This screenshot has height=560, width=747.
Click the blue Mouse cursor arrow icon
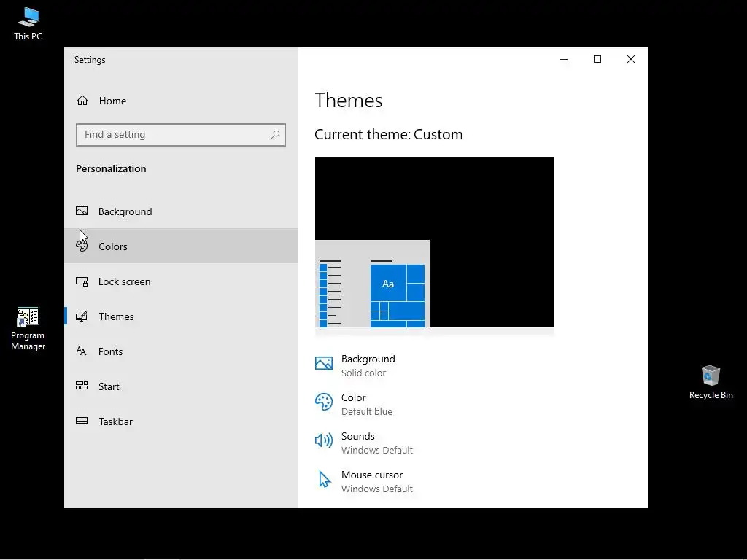(325, 480)
